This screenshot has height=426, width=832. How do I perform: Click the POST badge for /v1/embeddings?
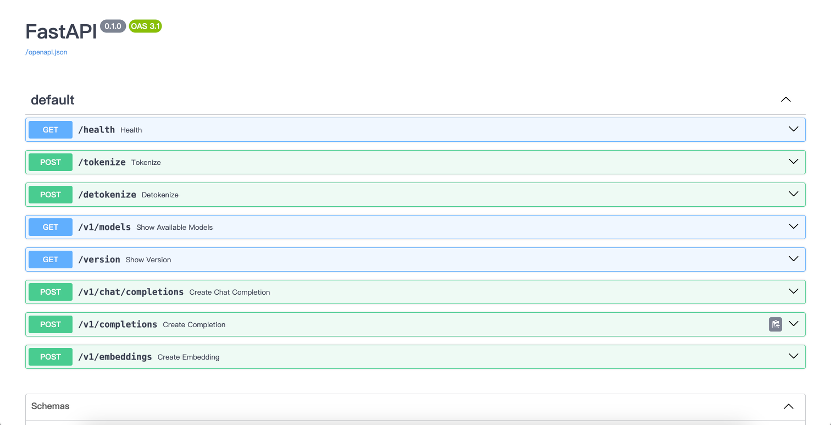pyautogui.click(x=50, y=357)
